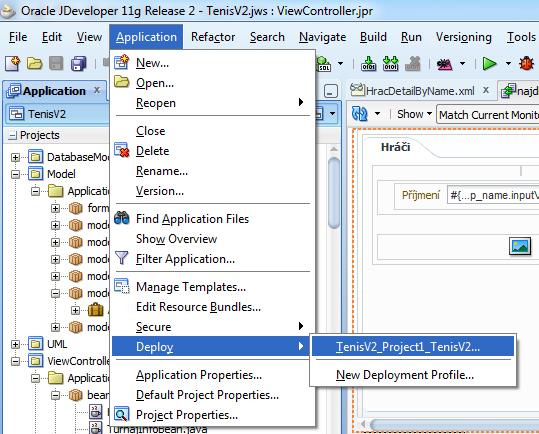Open the Secure submenu

[212, 327]
